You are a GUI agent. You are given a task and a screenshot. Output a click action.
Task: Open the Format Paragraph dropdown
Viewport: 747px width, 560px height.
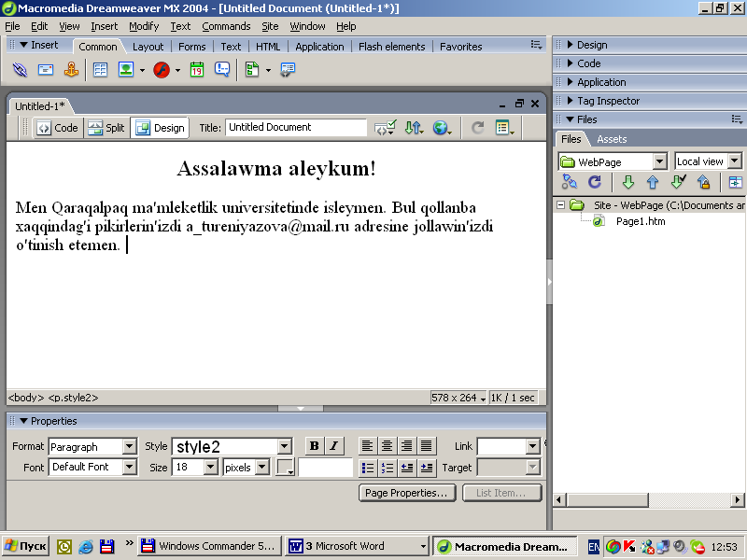(129, 447)
